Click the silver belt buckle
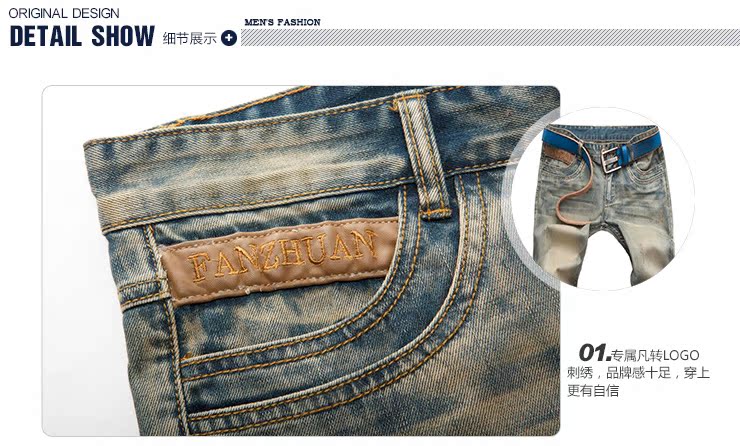 coord(610,159)
